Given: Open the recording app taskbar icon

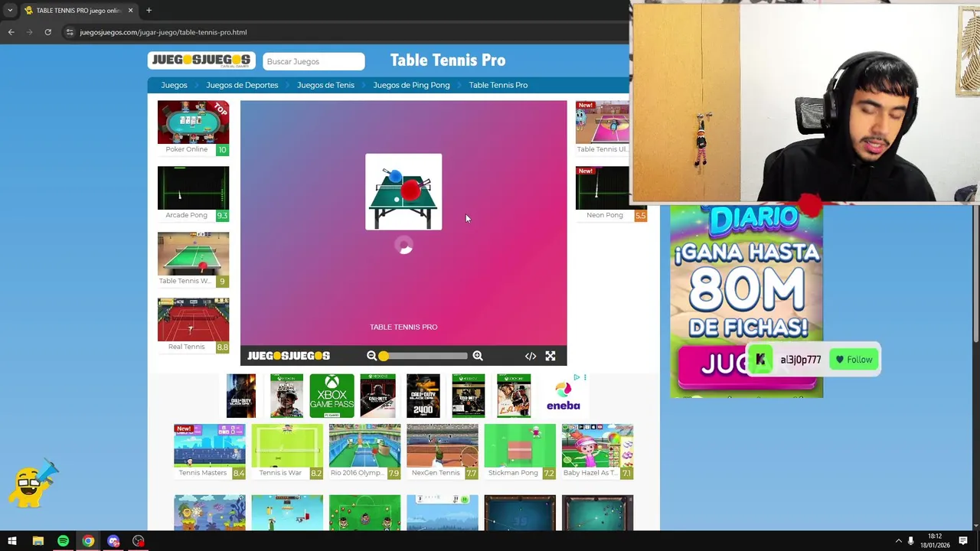Looking at the screenshot, I should [139, 541].
